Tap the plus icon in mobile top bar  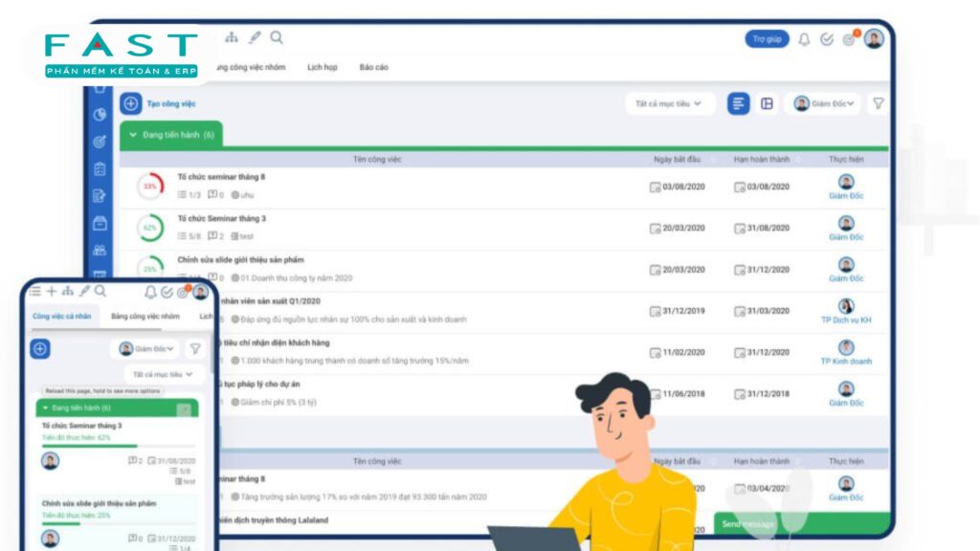[52, 291]
